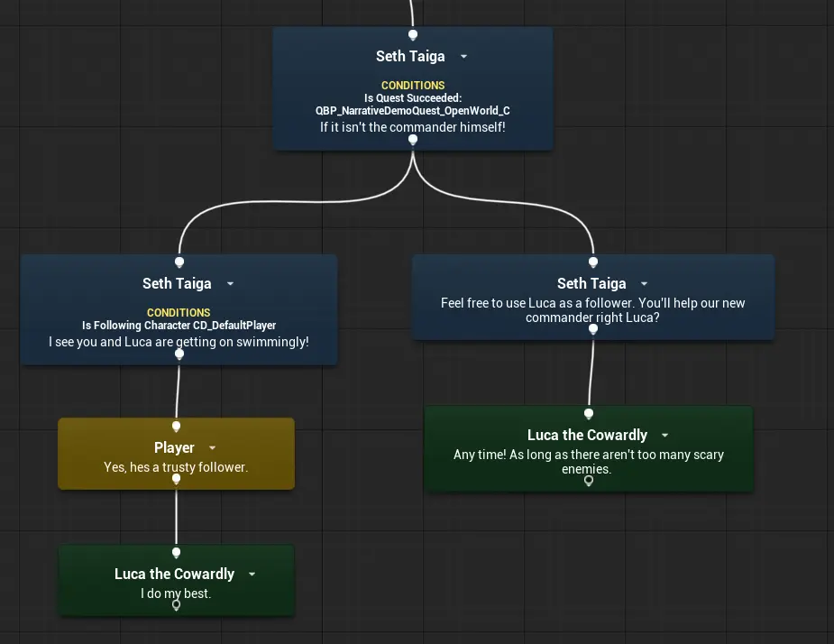Select Luca the Cowardly title above 'Any time!'
This screenshot has width=834, height=644.
click(x=587, y=436)
